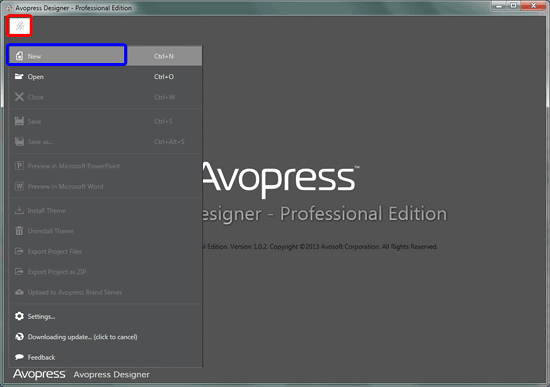Click the Avopress Designer footer label
Viewport: 550px width, 387px height.
(112, 375)
